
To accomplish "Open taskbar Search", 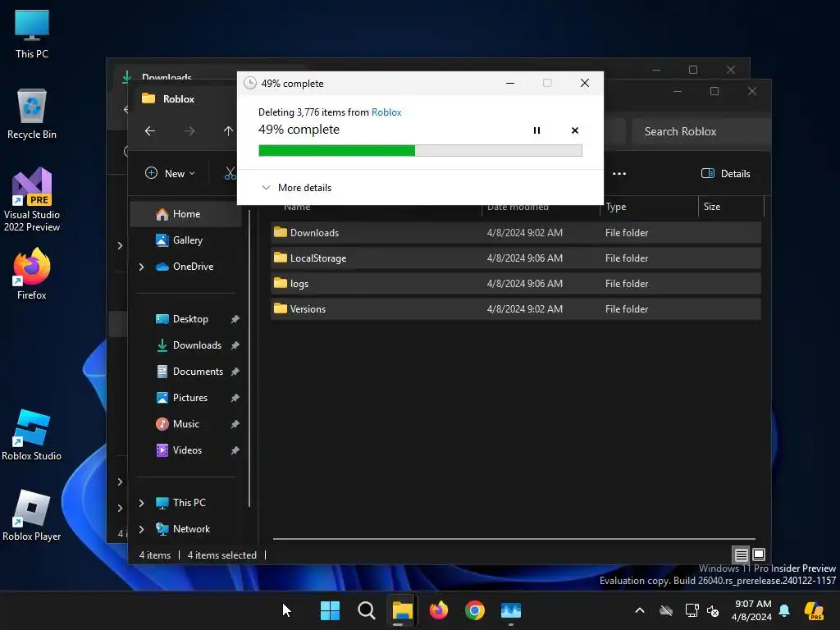I will point(367,610).
